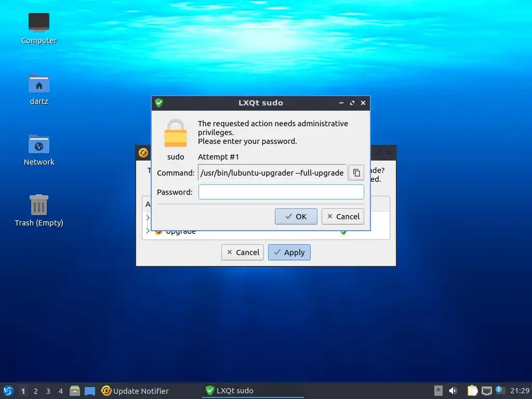This screenshot has width=532, height=399.
Task: Minimize the LXQt sudo dialog
Action: (x=341, y=103)
